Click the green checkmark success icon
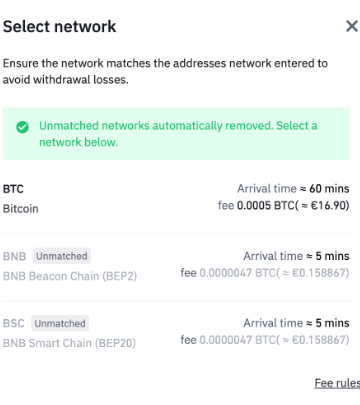The height and width of the screenshot is (405, 360). pyautogui.click(x=22, y=127)
